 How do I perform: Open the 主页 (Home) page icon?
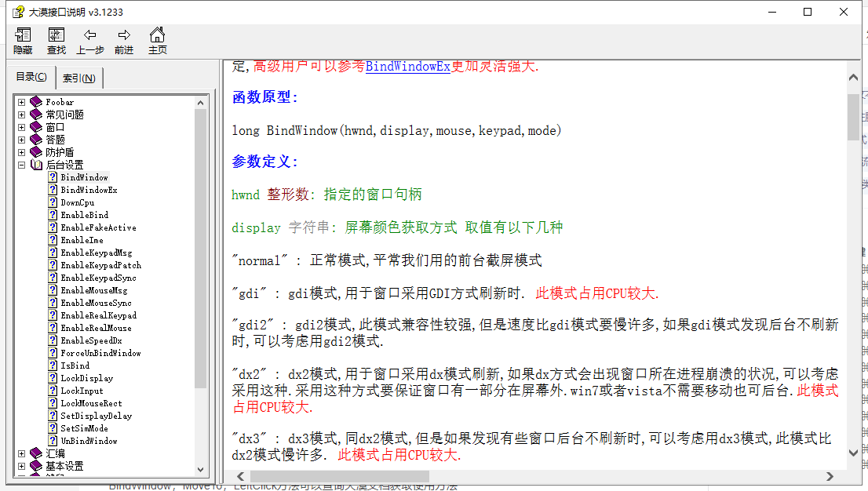(x=157, y=35)
